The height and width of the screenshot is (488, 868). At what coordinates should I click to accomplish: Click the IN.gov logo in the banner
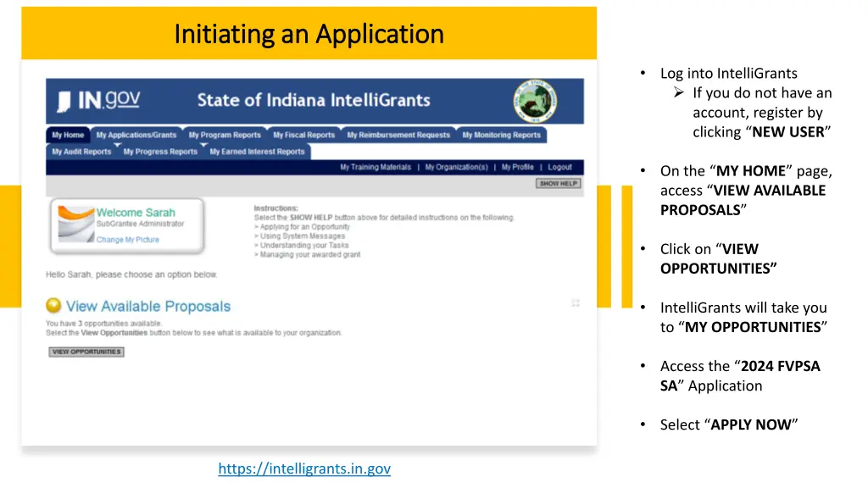[x=98, y=101]
